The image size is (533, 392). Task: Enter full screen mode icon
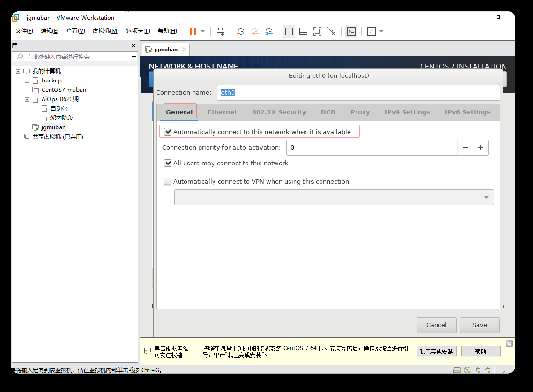pyautogui.click(x=317, y=31)
